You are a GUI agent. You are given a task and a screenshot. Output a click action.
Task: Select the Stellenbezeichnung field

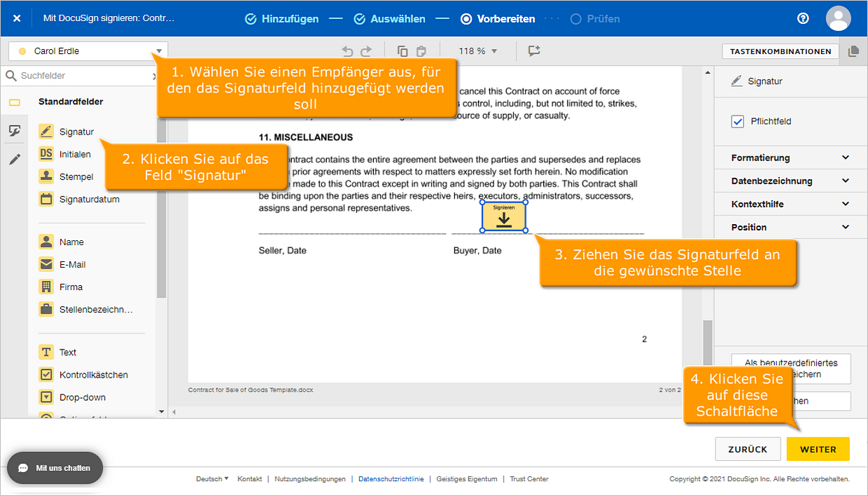[85, 309]
